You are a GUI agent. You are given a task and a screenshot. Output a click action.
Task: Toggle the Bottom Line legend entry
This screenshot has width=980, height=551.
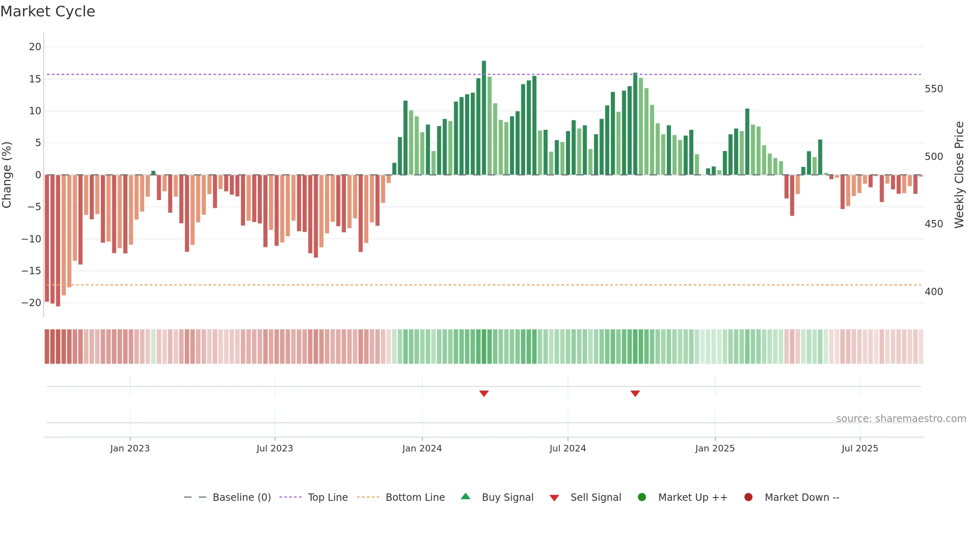(x=401, y=497)
